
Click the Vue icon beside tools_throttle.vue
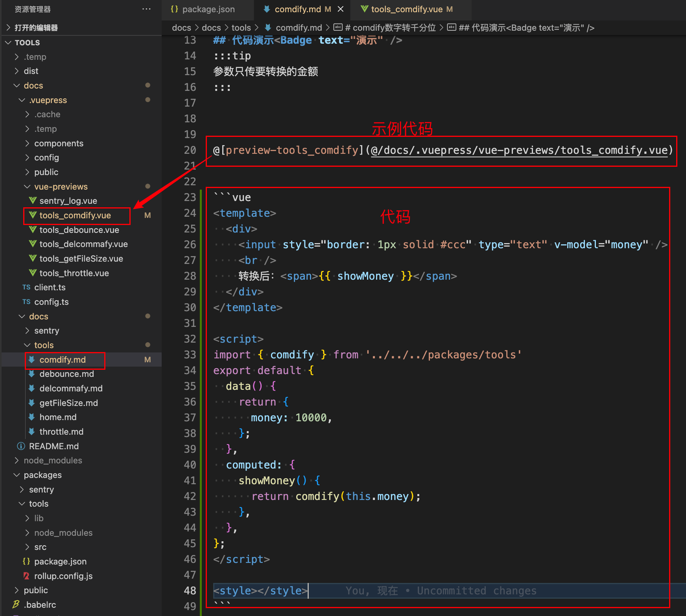click(33, 273)
